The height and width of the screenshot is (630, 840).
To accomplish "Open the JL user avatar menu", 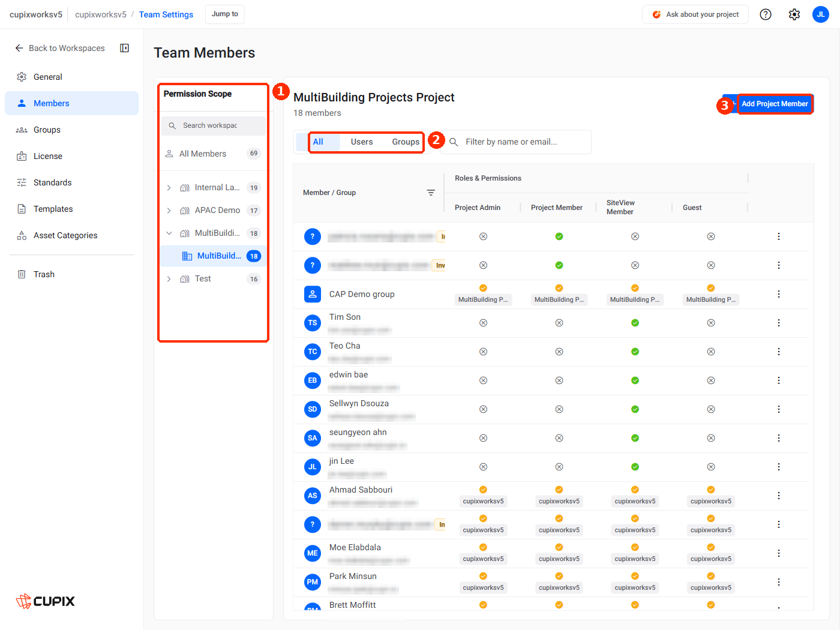I will click(821, 14).
